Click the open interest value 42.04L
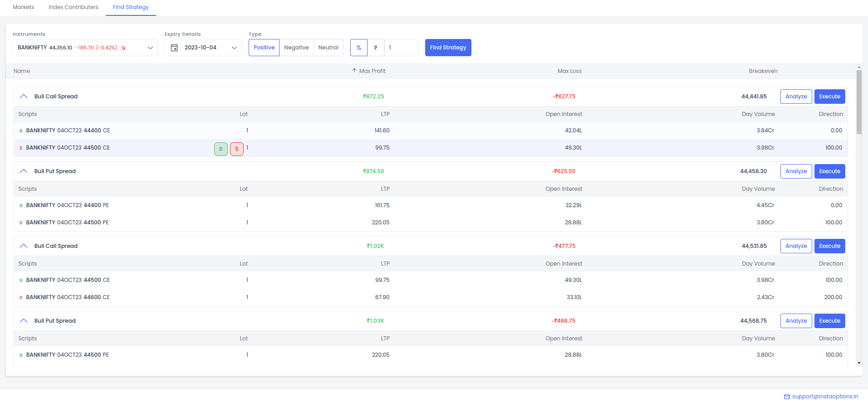Viewport: 868px width, 402px height. pos(574,131)
